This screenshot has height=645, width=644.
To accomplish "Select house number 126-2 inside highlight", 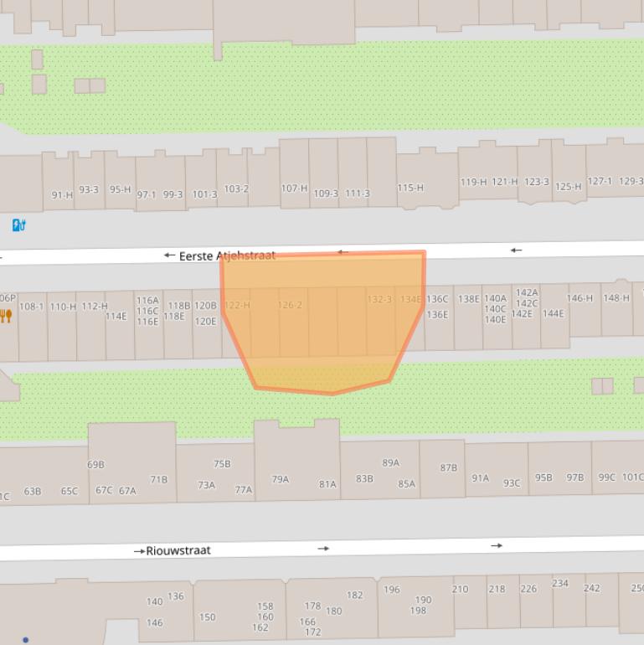I will tap(290, 305).
